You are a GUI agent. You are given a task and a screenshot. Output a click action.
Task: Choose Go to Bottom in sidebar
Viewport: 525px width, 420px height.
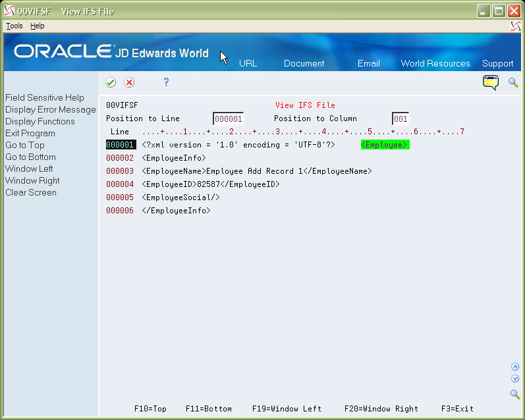pos(30,157)
